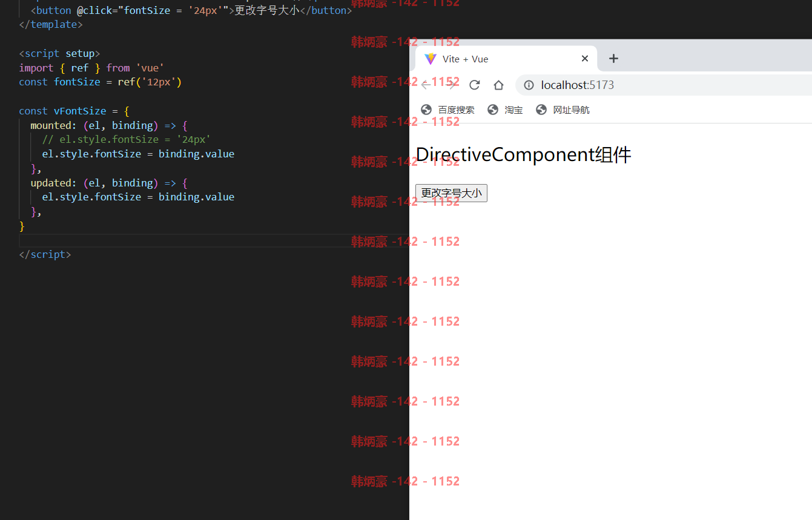Go to the browser home page icon
Viewport: 812px width, 520px height.
click(x=498, y=85)
